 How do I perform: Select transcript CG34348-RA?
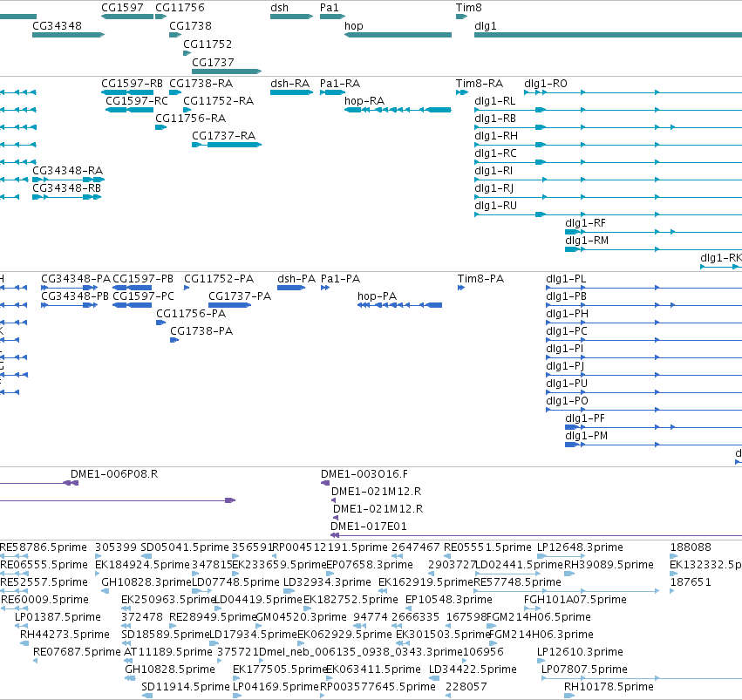(67, 171)
